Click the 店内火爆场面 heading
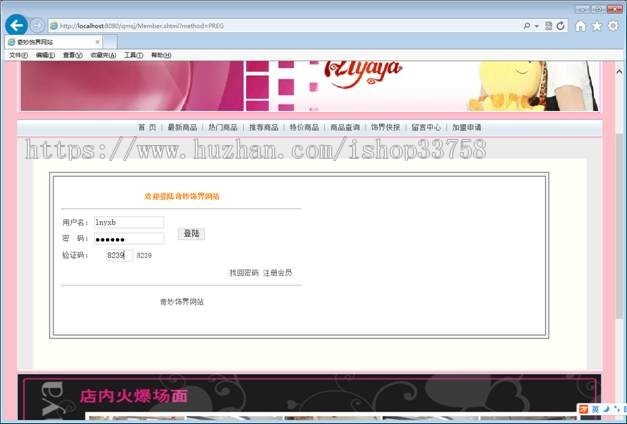This screenshot has width=627, height=424. point(134,396)
